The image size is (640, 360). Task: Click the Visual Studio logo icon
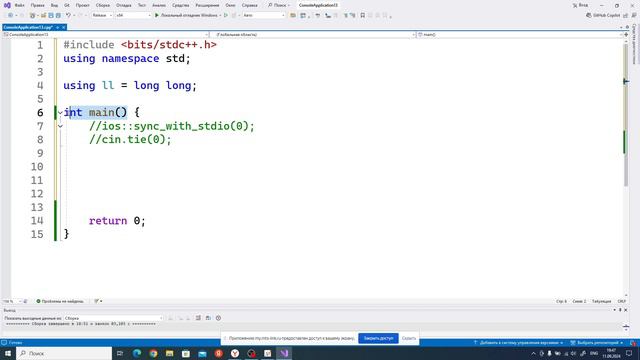pos(7,5)
